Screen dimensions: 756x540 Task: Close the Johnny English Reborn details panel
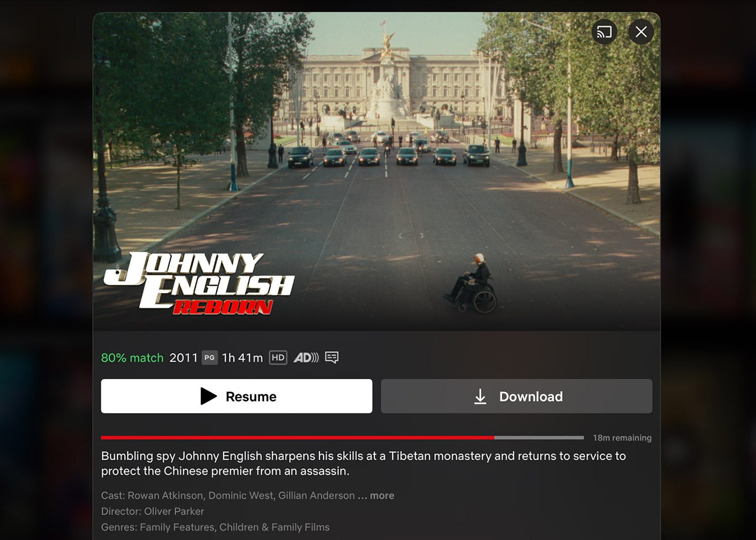(641, 32)
